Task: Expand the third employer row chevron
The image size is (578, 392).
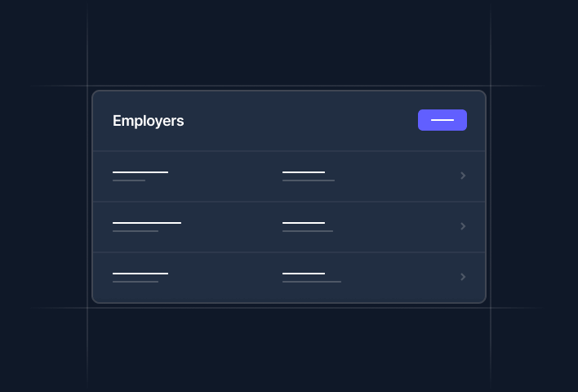Action: (x=463, y=277)
